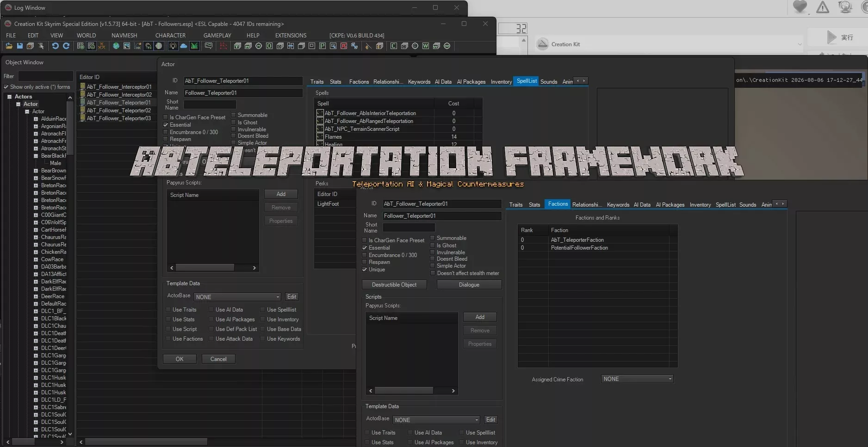The image size is (868, 447).
Task: Click the square C toolbar icon
Action: click(x=394, y=46)
